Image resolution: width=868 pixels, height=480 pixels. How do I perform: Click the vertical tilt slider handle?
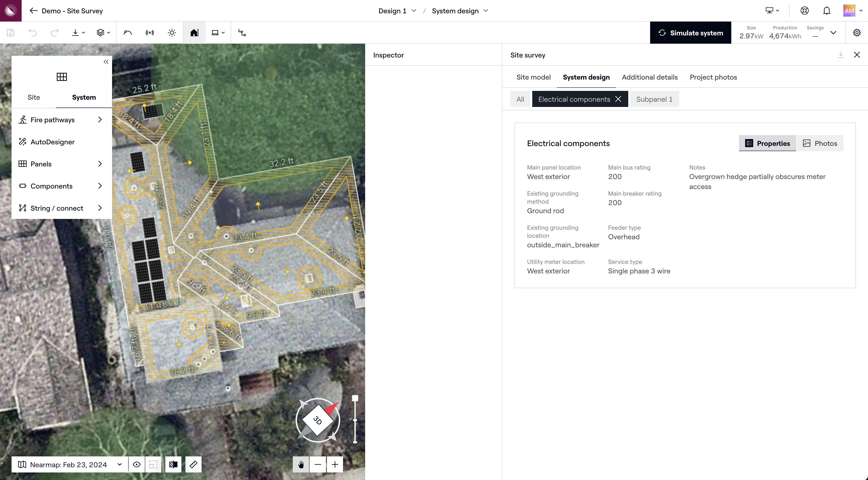coord(355,398)
